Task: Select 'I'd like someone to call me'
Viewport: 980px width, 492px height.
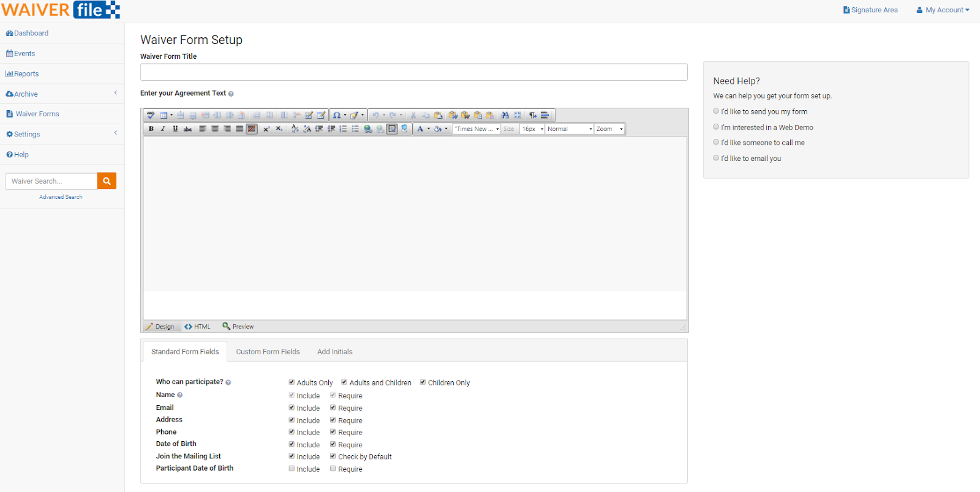Action: (x=716, y=143)
